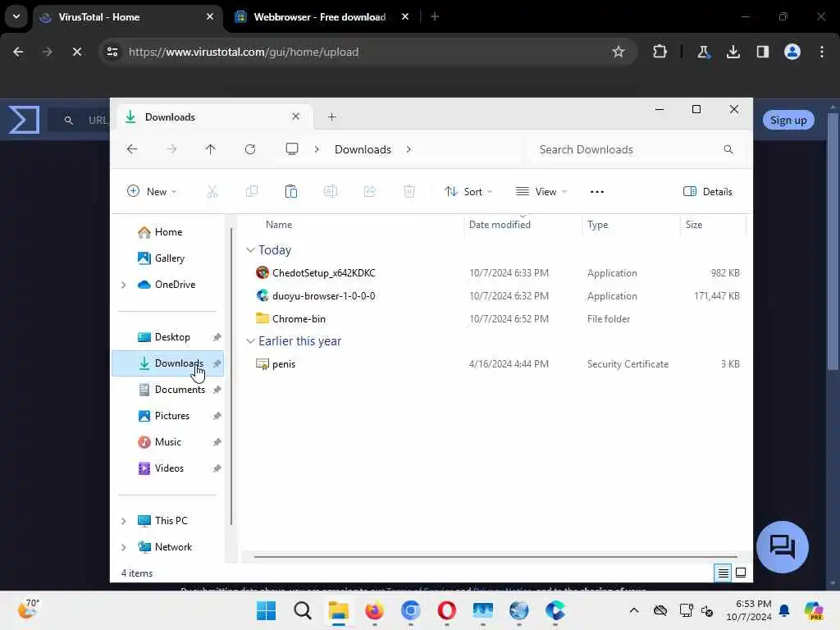The image size is (840, 630).
Task: Open Desktop quick access folder
Action: click(x=172, y=337)
